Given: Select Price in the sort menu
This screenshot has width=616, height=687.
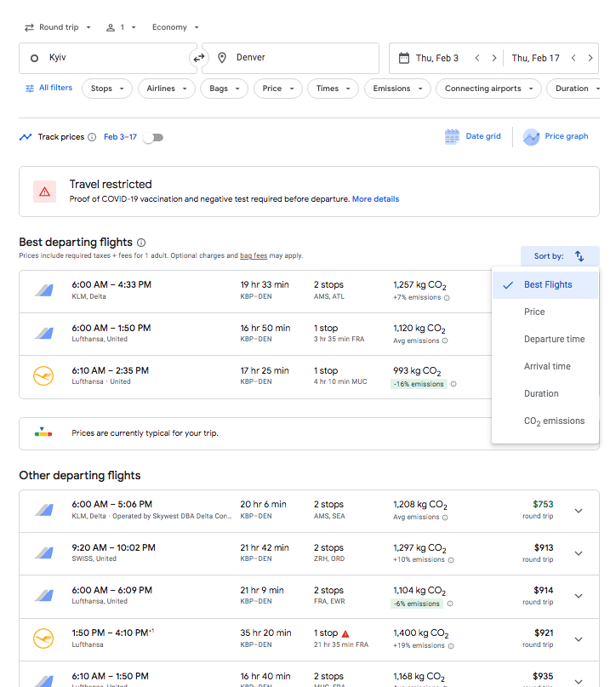Looking at the screenshot, I should pos(534,312).
